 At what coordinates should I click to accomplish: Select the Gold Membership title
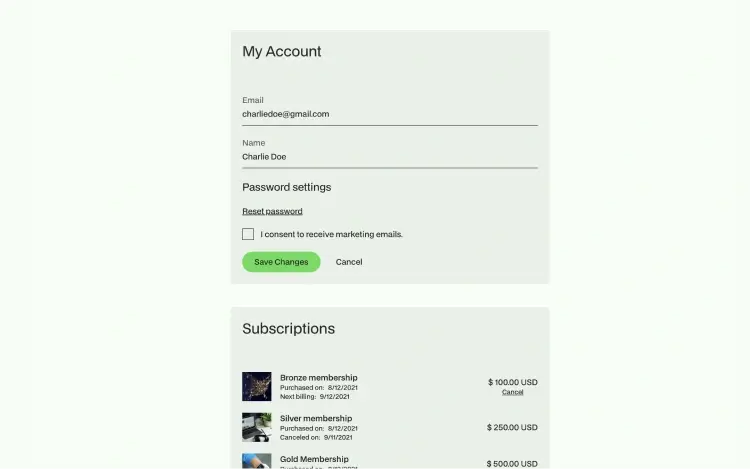tap(314, 459)
